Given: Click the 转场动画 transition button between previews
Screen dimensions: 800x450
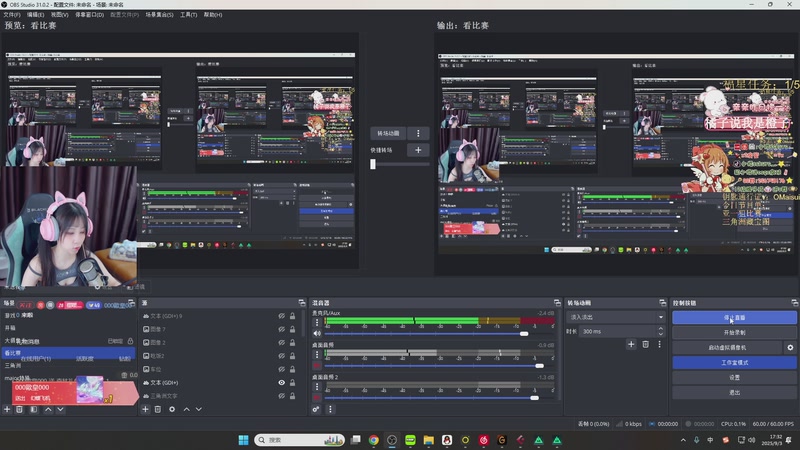Looking at the screenshot, I should [388, 133].
